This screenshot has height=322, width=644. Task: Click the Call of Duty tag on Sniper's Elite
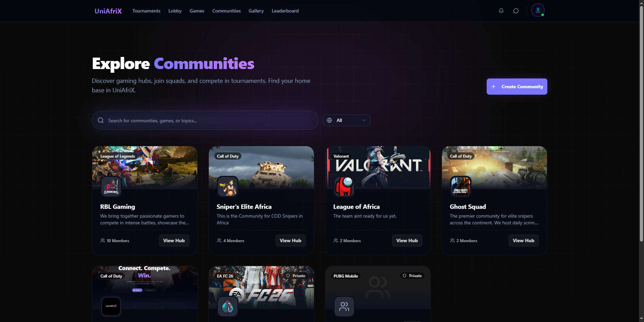tap(228, 156)
